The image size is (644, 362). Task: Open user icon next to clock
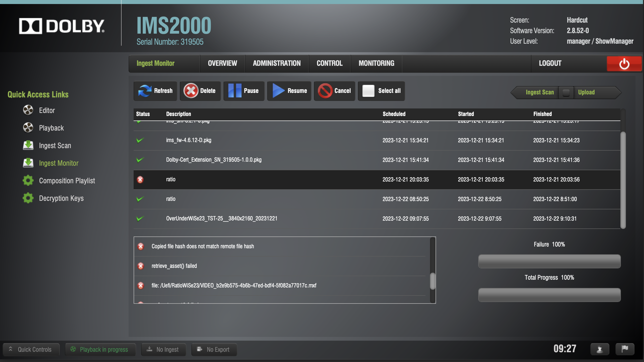coord(599,349)
